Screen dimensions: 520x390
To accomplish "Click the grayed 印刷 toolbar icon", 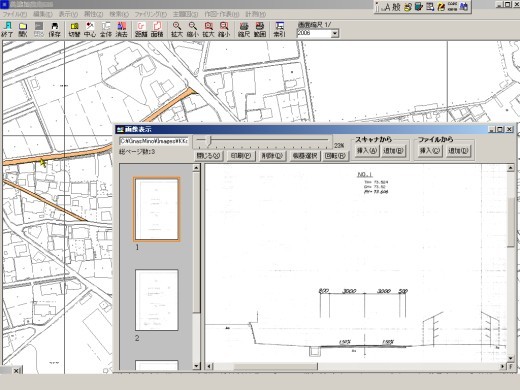I will pyautogui.click(x=39, y=29).
